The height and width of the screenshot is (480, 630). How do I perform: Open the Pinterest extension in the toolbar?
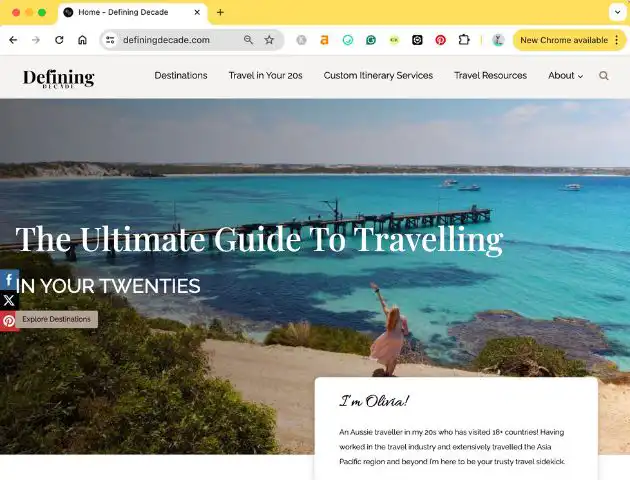440,40
